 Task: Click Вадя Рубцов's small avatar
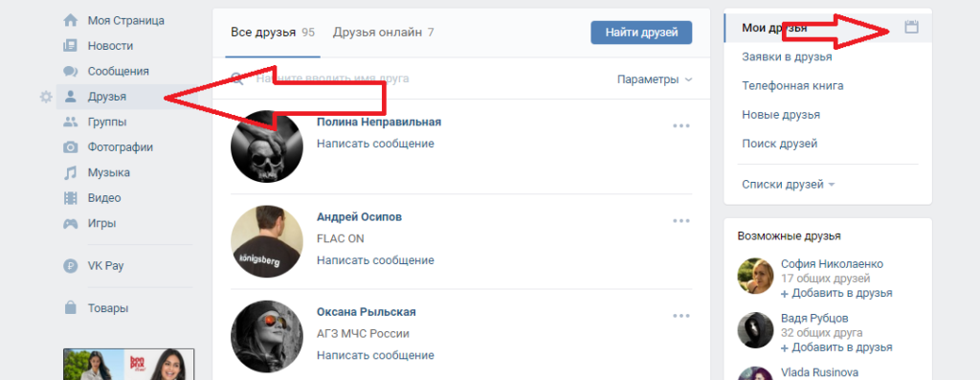click(756, 330)
